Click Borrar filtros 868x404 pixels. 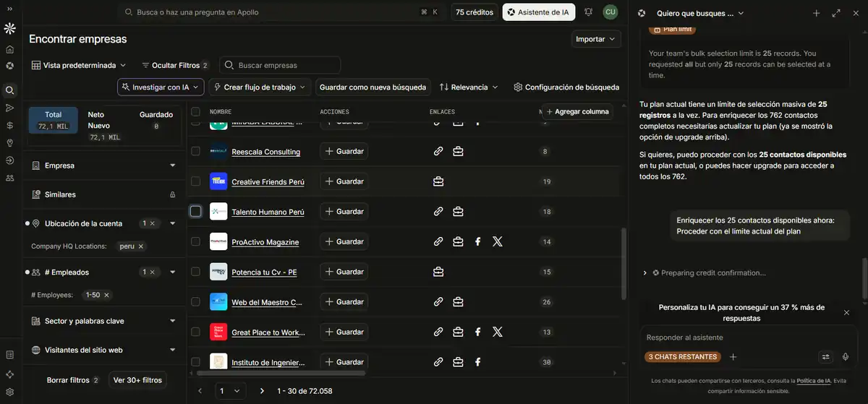pyautogui.click(x=72, y=379)
